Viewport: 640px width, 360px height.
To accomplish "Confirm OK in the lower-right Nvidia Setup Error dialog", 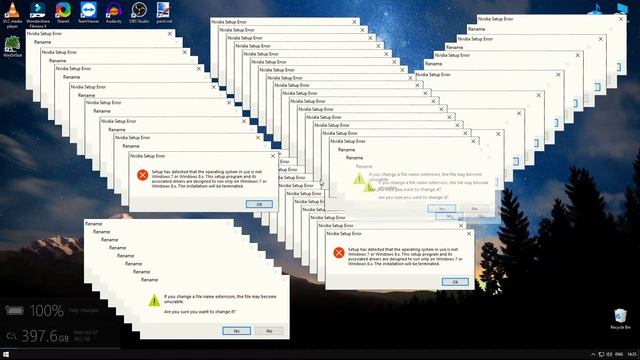I will [x=455, y=282].
